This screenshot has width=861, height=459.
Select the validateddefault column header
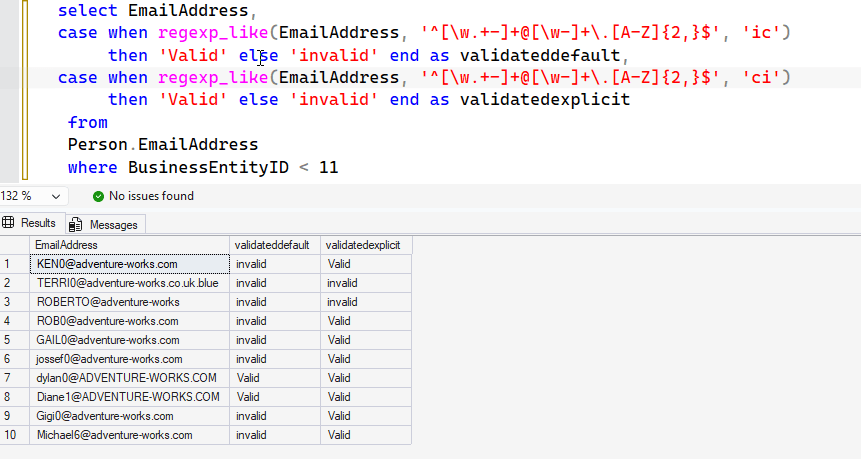[275, 245]
